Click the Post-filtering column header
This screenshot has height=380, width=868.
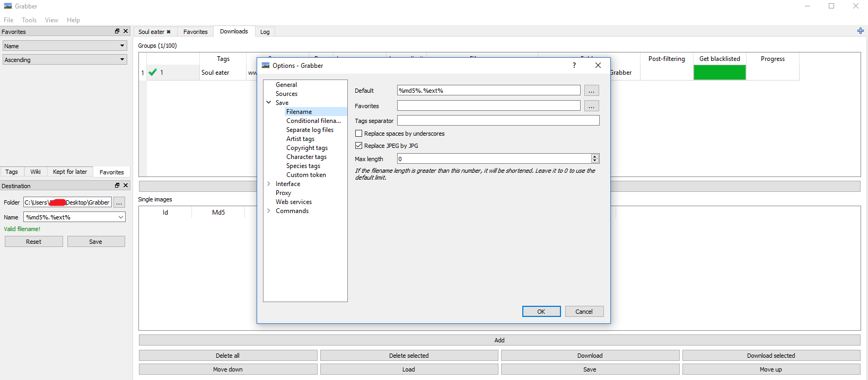coord(667,59)
